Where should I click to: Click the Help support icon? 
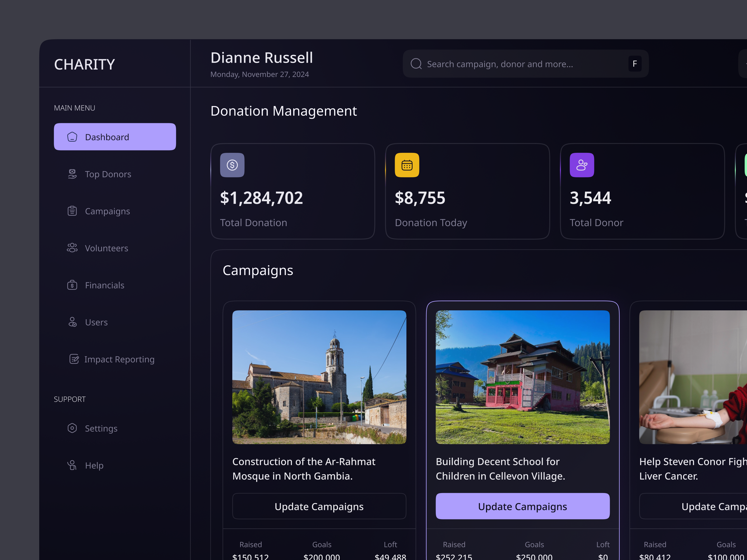72,465
